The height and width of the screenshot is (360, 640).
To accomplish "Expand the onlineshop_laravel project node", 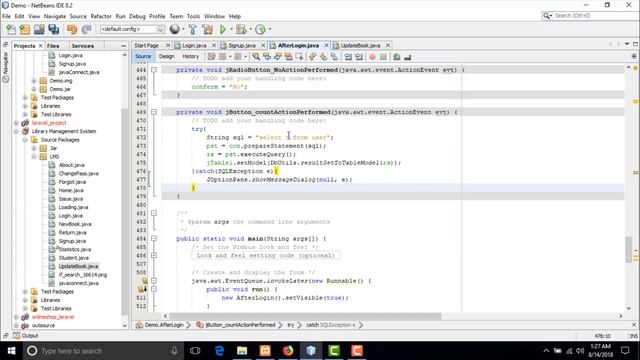I will tap(16, 317).
